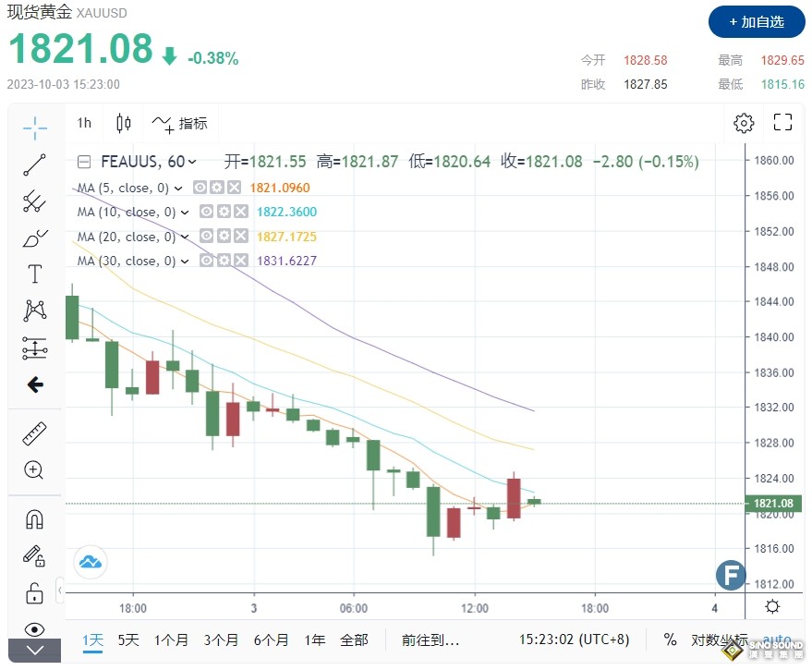Select the XABCD pattern tool
The width and height of the screenshot is (812, 670).
pyautogui.click(x=35, y=311)
